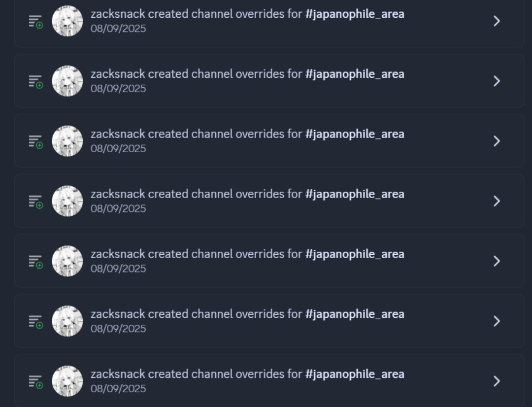Click the zacksnack username in the third entry
Image resolution: width=532 pixels, height=407 pixels.
tap(118, 134)
